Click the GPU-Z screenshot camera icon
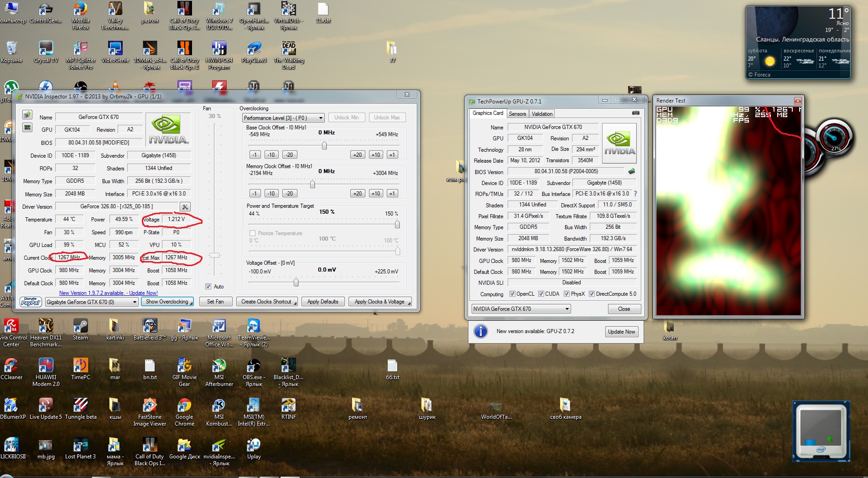The width and height of the screenshot is (868, 478). tap(635, 113)
